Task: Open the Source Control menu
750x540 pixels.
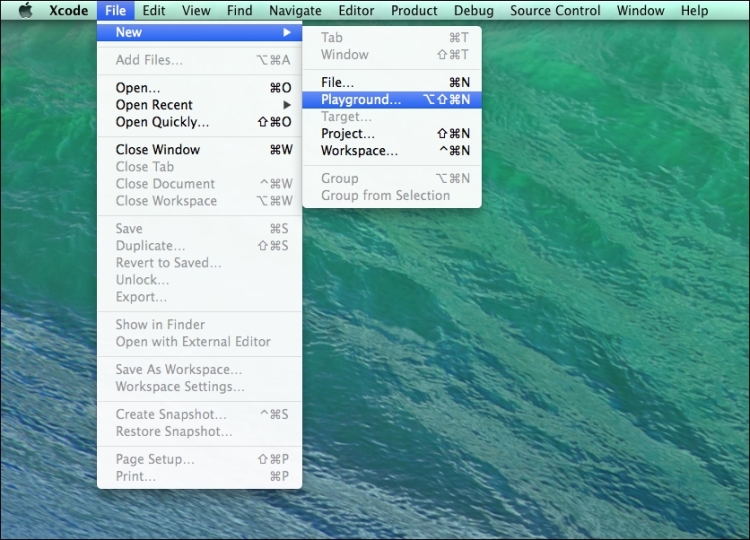Action: (555, 10)
